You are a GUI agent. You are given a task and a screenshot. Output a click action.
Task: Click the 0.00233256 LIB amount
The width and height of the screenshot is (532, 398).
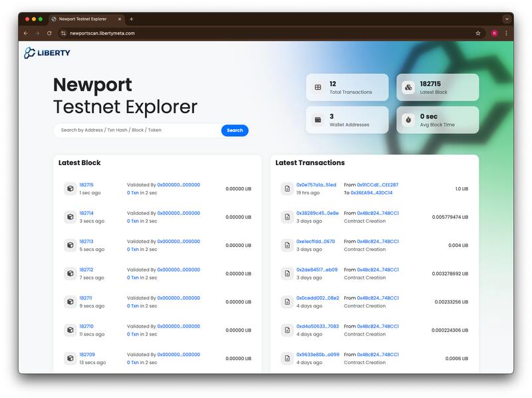pos(452,302)
